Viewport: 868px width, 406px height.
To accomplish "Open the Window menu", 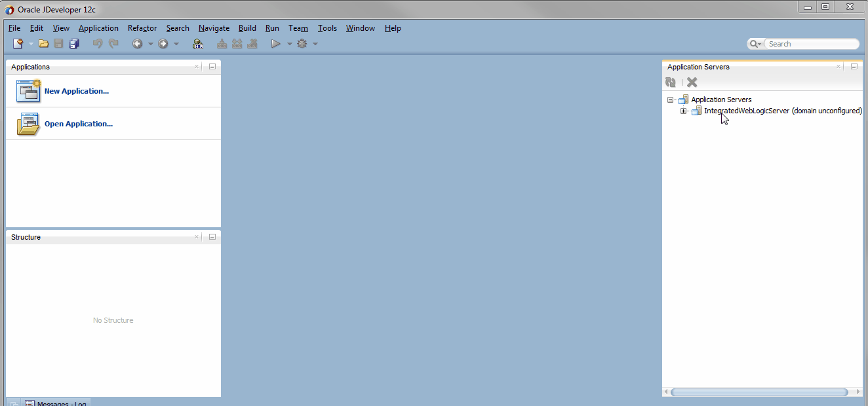I will tap(361, 28).
